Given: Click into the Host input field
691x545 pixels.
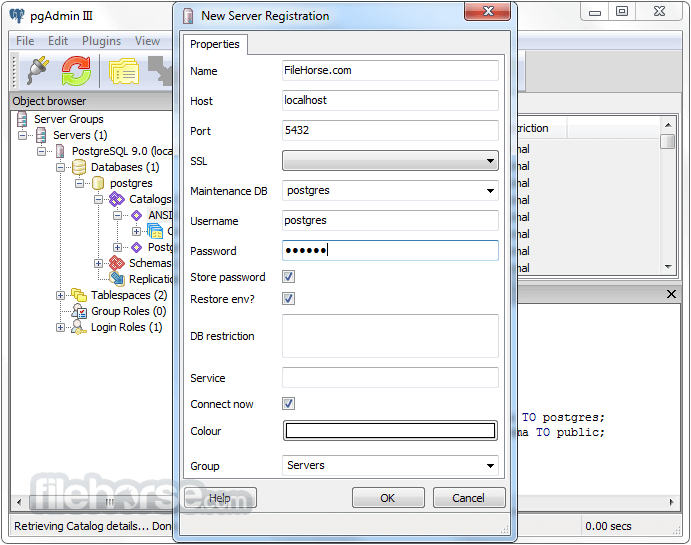Looking at the screenshot, I should coord(390,101).
